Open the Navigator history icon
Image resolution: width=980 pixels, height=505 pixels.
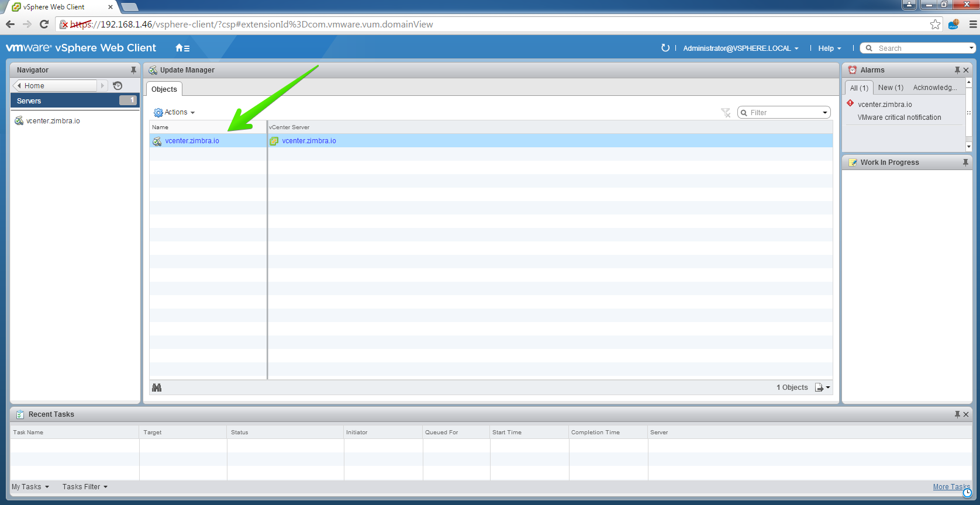118,86
